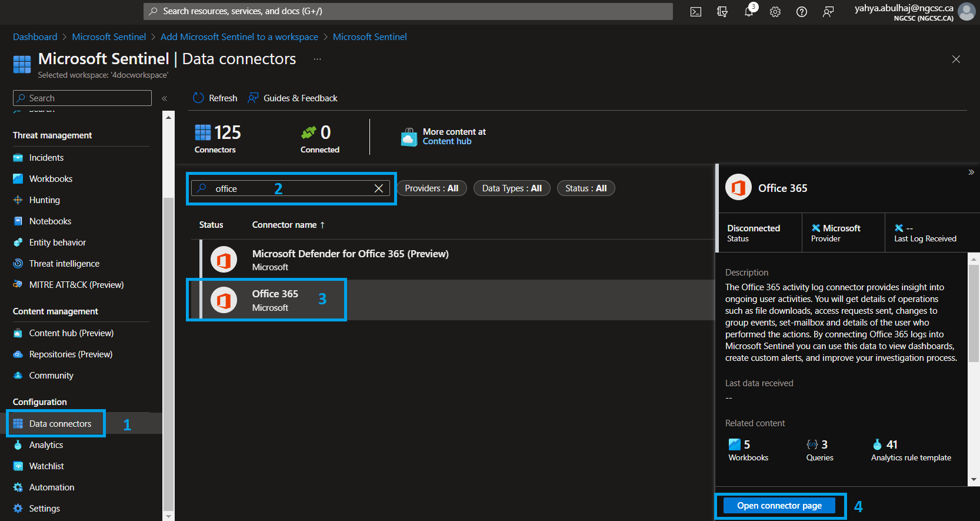Click Add Microsoft Sentinel to a workspace breadcrumb

pos(239,36)
